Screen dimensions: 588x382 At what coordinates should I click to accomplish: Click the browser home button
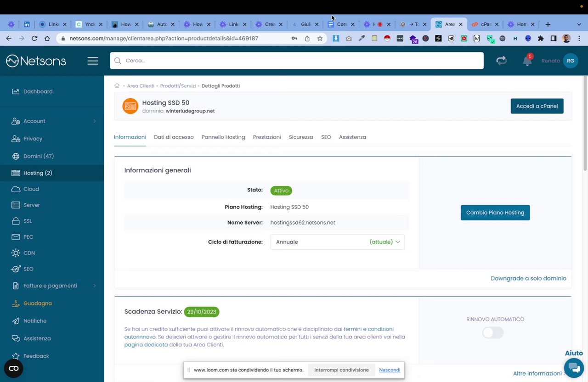tap(47, 39)
